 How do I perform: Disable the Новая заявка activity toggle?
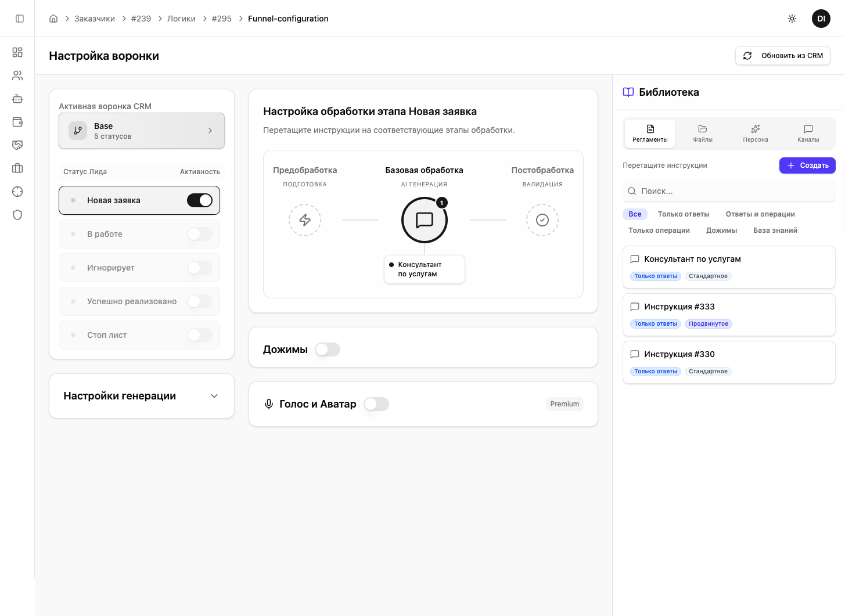click(199, 200)
